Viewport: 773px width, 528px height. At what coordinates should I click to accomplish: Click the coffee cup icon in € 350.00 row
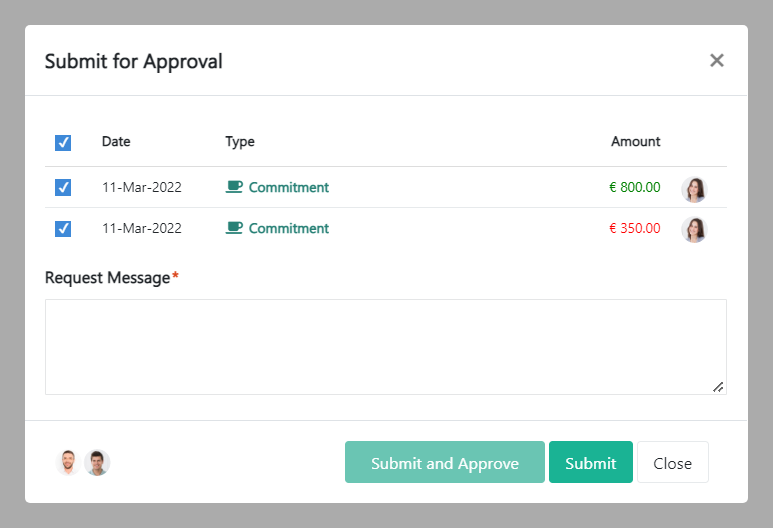[x=234, y=228]
